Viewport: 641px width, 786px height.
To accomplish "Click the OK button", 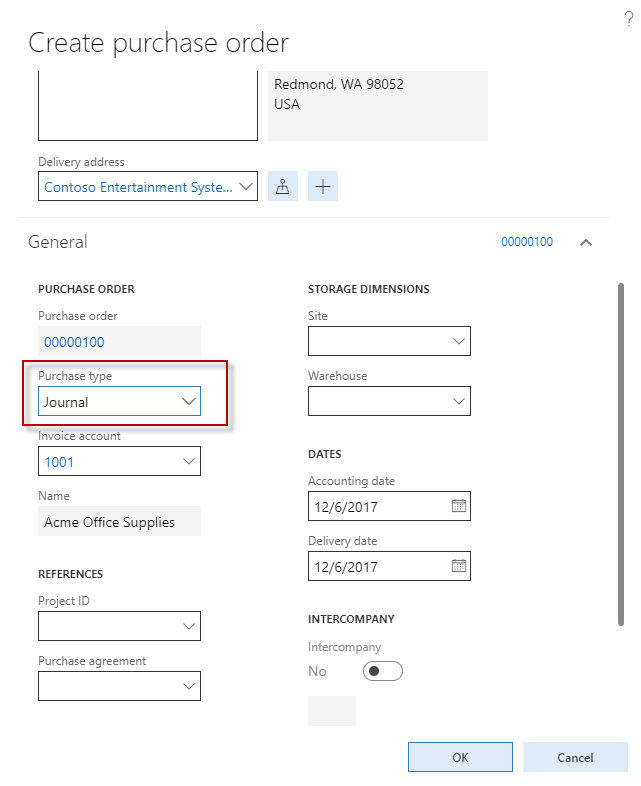I will click(x=460, y=757).
